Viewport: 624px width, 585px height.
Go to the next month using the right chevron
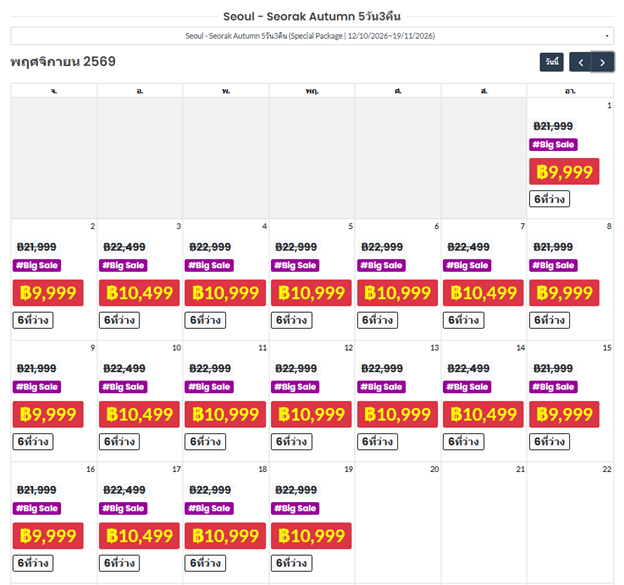pos(603,62)
